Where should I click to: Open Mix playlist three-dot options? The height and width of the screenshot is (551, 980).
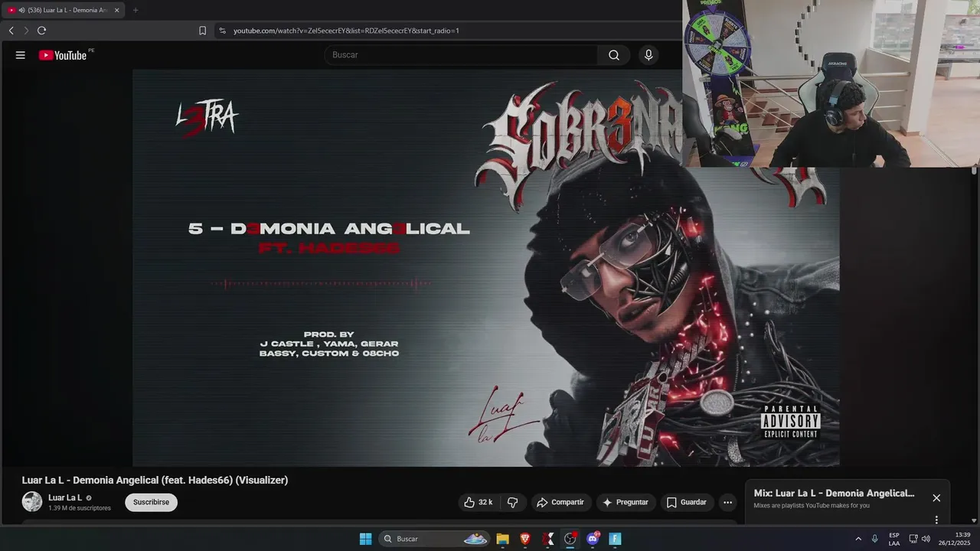coord(936,520)
